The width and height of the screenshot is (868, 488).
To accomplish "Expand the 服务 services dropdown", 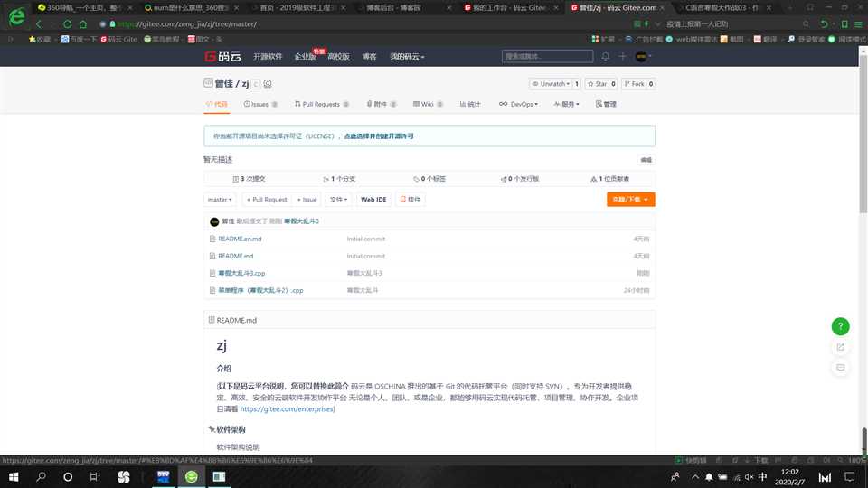I will [x=566, y=104].
